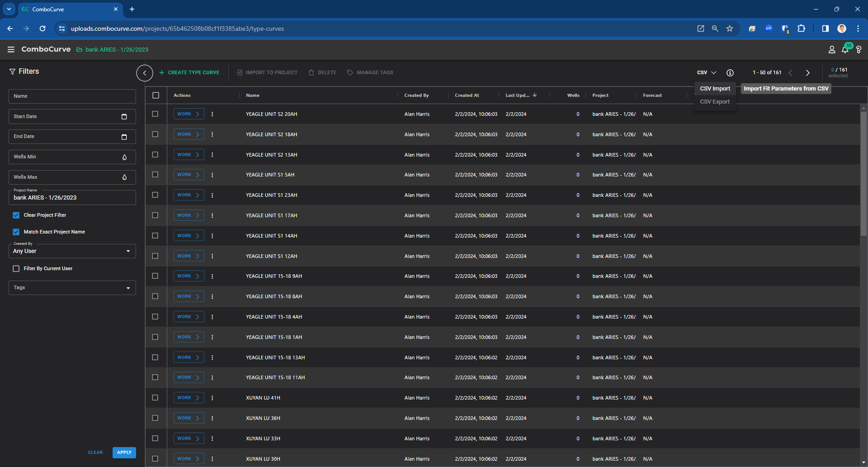Focus the Name filter field
Screen dimensions: 868x467
pos(72,96)
